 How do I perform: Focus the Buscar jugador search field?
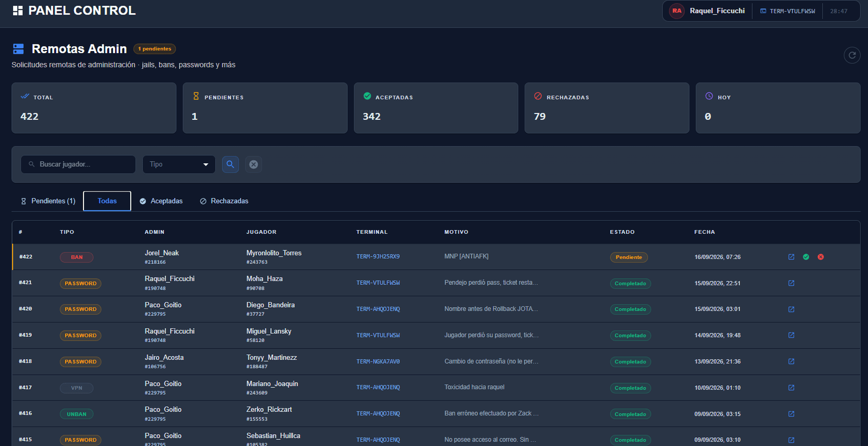tap(78, 164)
